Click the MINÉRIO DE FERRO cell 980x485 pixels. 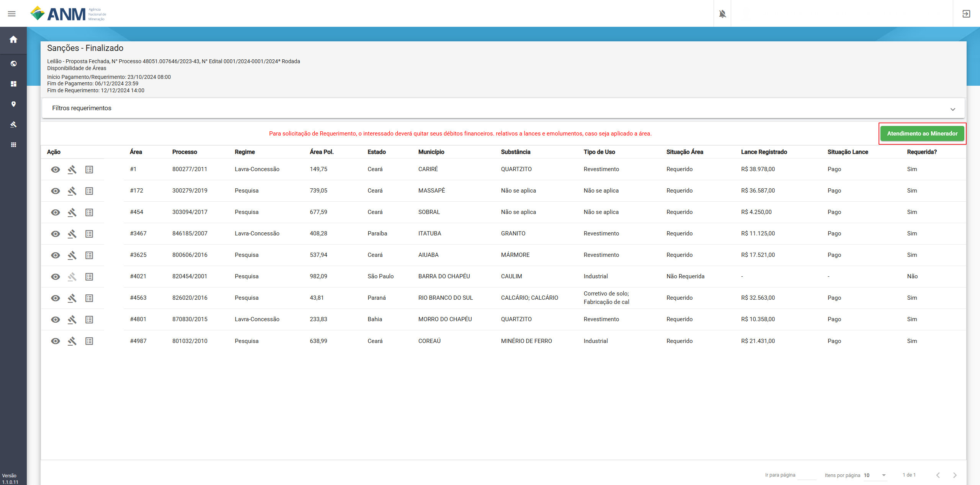(526, 341)
